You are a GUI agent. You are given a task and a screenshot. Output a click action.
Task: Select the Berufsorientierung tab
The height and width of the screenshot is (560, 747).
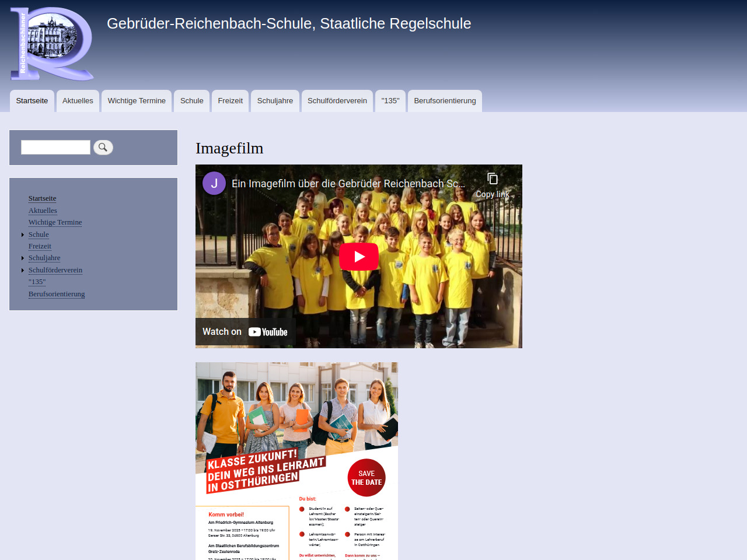coord(445,101)
